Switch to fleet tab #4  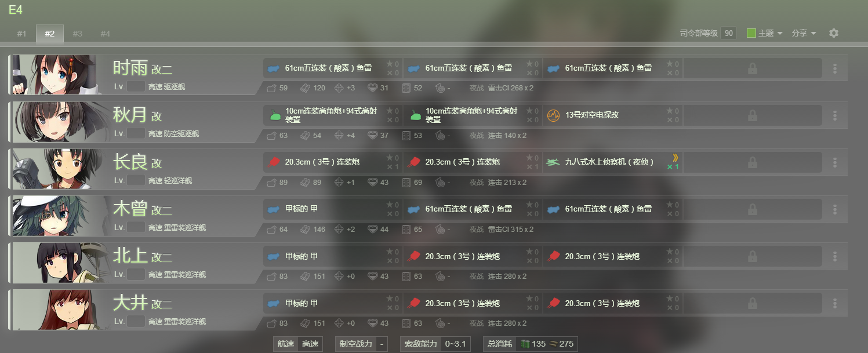click(x=105, y=34)
